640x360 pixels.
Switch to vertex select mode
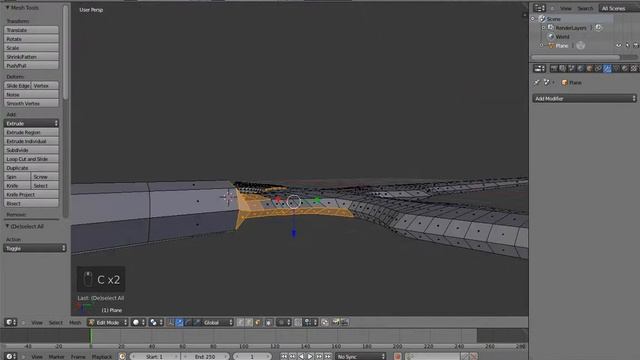pyautogui.click(x=240, y=322)
